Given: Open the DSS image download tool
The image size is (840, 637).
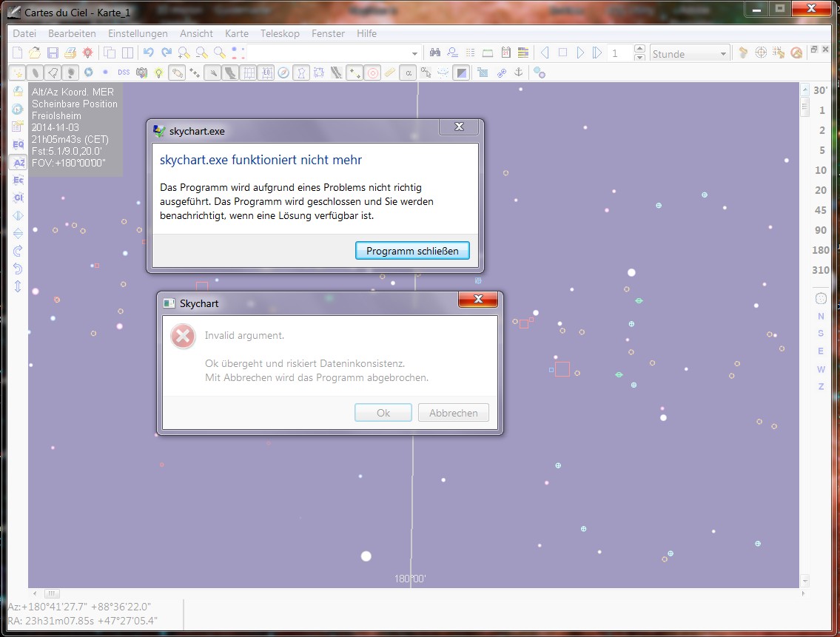Looking at the screenshot, I should [124, 73].
